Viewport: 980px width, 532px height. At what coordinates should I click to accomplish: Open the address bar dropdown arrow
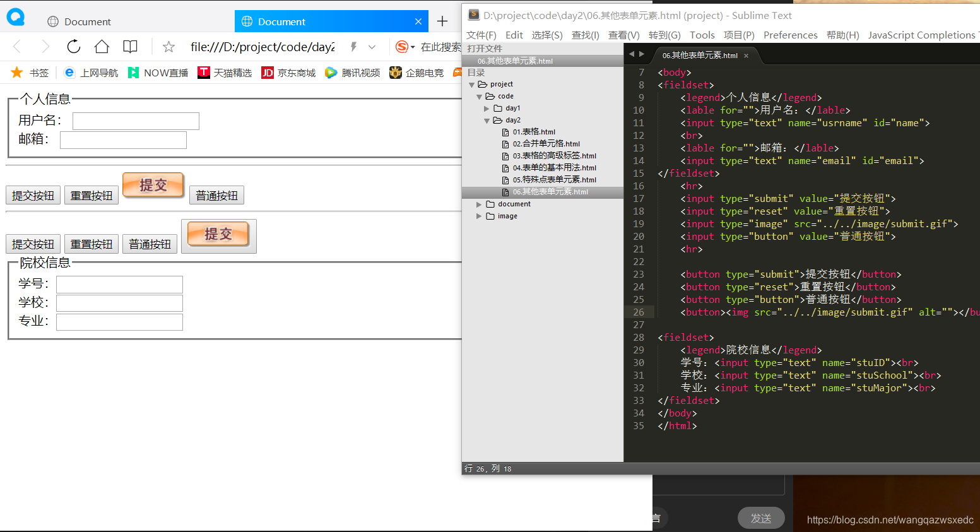[x=372, y=47]
